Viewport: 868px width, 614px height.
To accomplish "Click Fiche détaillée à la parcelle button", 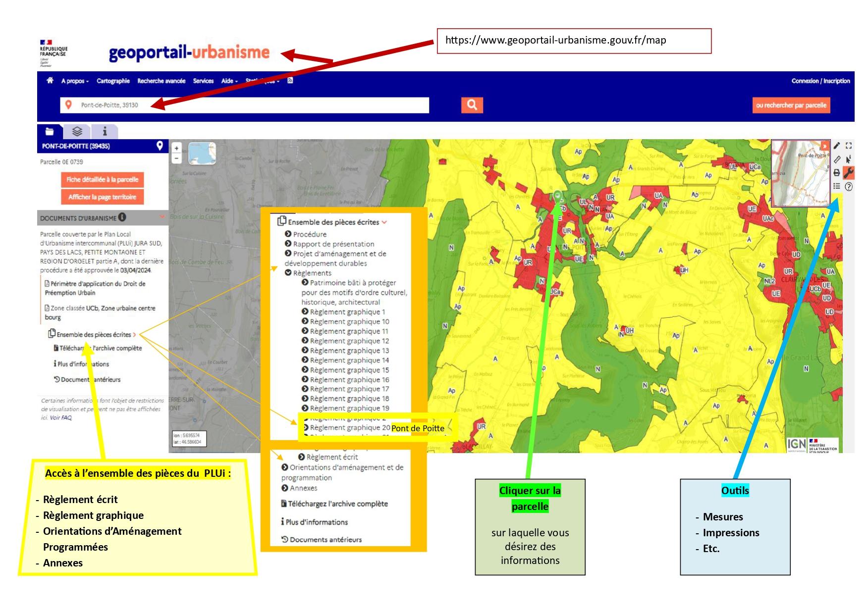I will [102, 179].
